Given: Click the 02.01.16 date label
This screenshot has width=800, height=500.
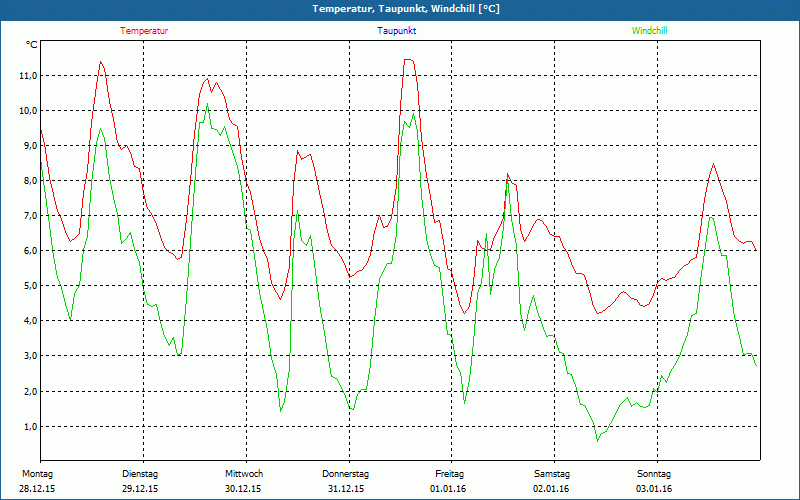Looking at the screenshot, I should pyautogui.click(x=551, y=489).
